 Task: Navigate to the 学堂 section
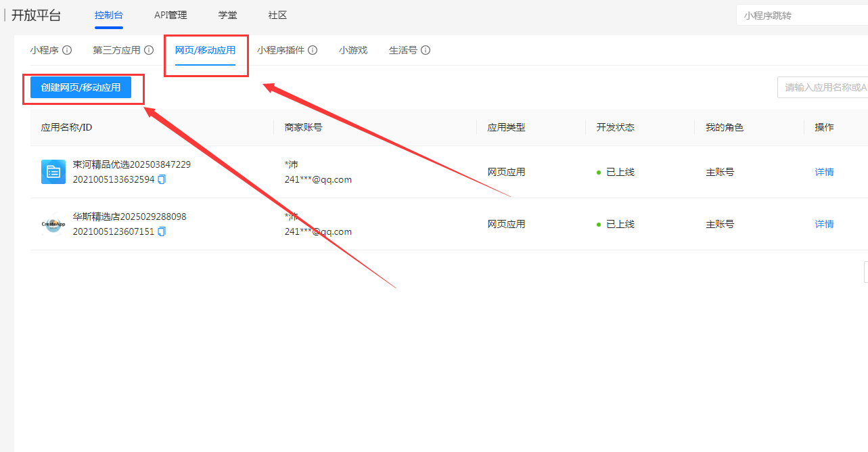tap(227, 15)
